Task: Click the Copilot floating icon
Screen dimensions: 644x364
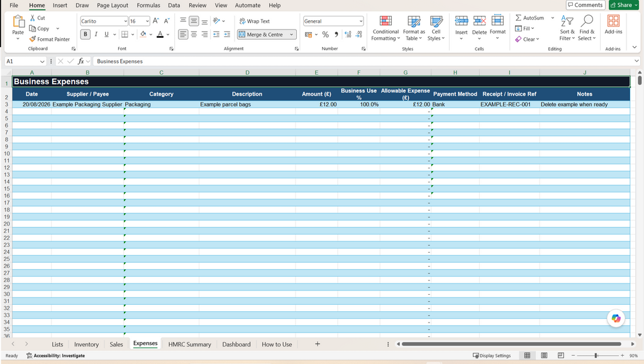Action: click(616, 319)
